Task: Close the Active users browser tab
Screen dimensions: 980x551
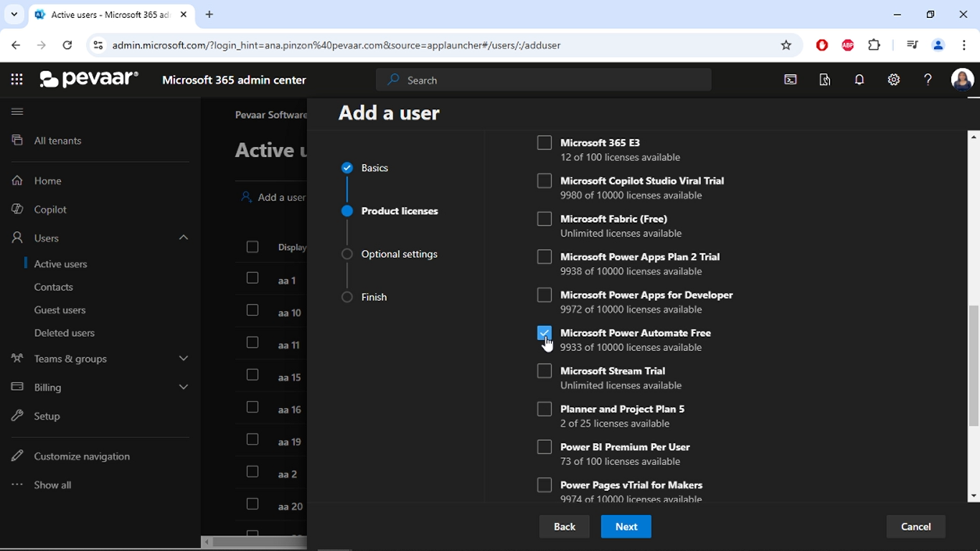Action: coord(184,14)
